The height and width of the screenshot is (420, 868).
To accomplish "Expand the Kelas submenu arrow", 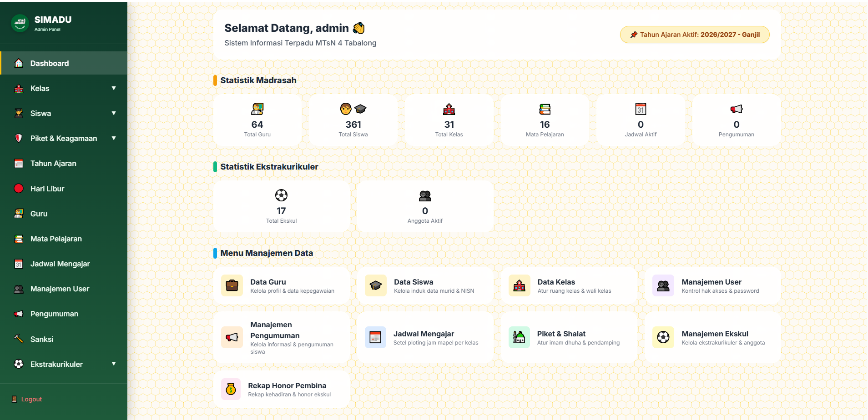I will [114, 88].
